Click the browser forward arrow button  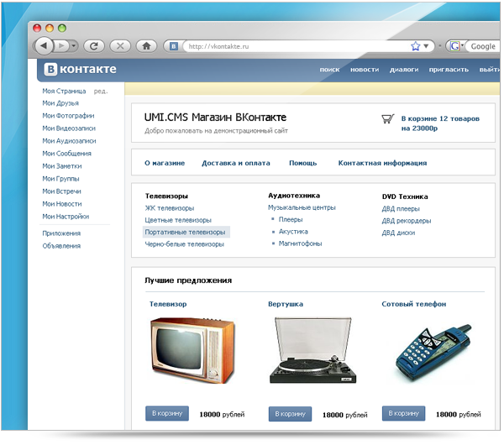60,46
